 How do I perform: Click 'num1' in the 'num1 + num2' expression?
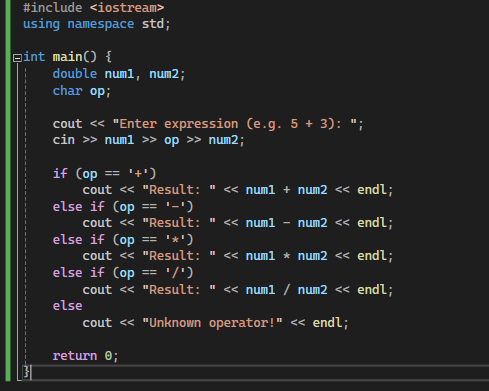pyautogui.click(x=260, y=190)
